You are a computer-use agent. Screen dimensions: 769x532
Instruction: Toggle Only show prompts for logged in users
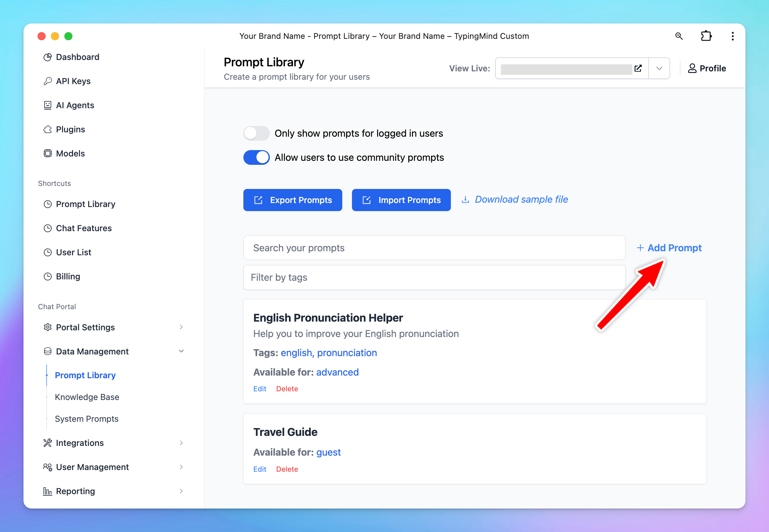click(255, 133)
